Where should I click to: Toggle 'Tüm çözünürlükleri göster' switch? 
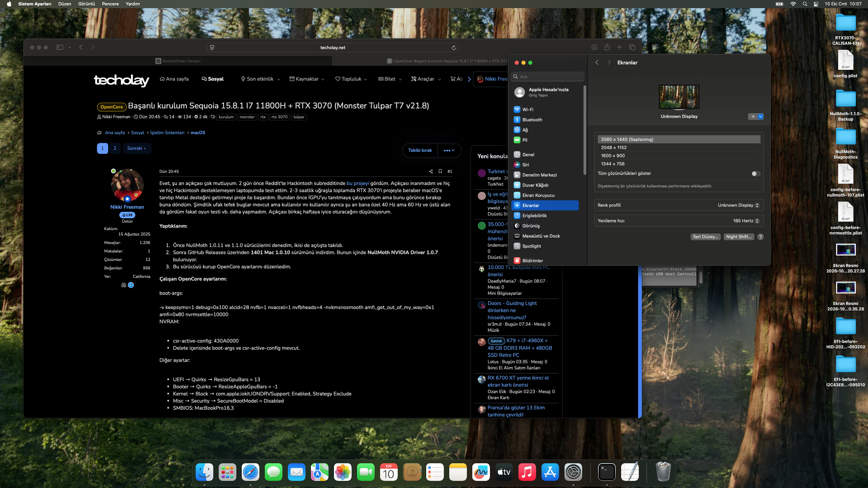pyautogui.click(x=756, y=174)
